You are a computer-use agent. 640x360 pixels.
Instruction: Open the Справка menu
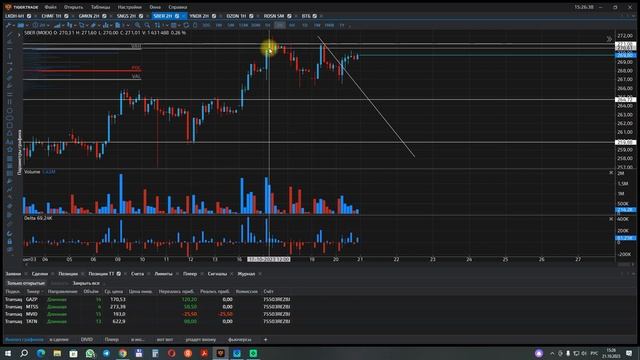coord(178,7)
